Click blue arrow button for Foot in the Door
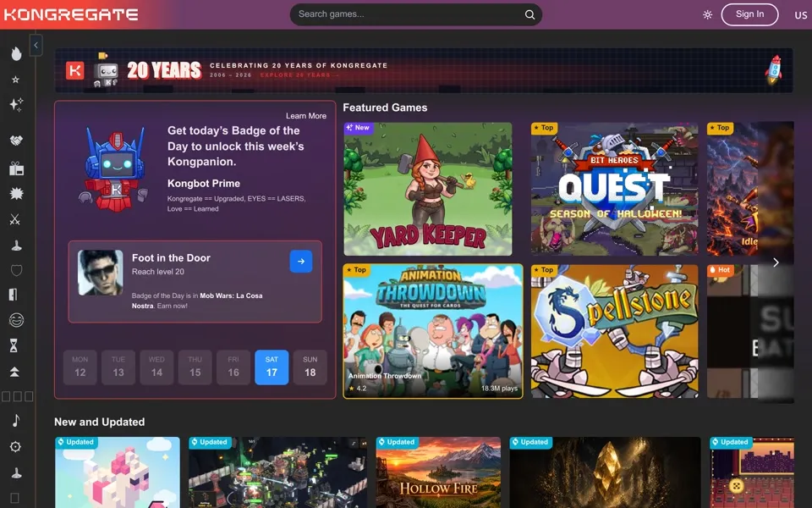Screen dimensions: 812x508 [301, 262]
